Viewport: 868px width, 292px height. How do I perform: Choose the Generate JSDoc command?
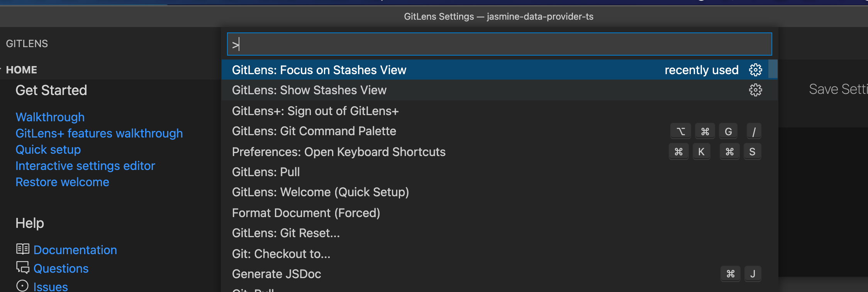point(276,274)
